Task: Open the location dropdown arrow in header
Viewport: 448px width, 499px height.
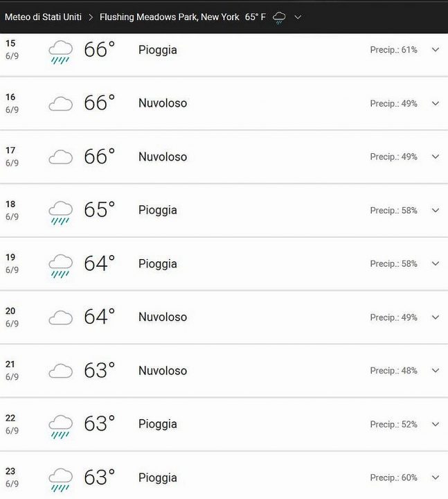Action: click(298, 17)
